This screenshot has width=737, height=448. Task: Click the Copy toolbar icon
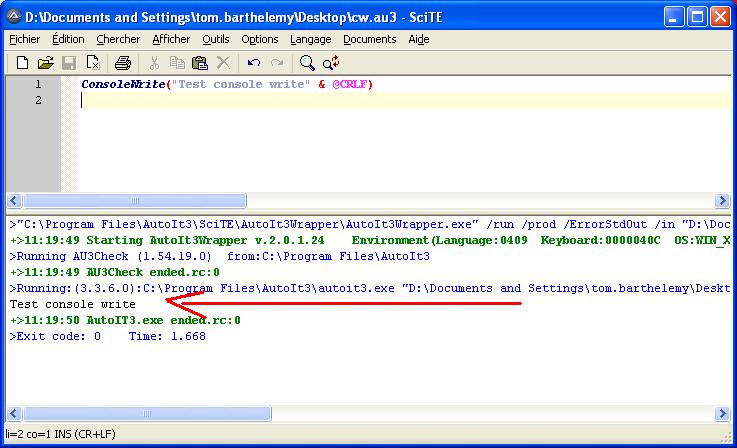click(177, 63)
